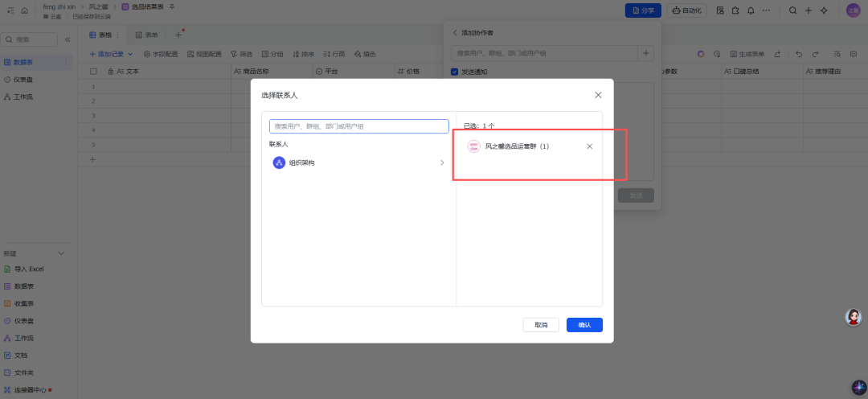Click the sidebar 搜索 field
Viewport: 868px width, 399px height.
point(29,39)
